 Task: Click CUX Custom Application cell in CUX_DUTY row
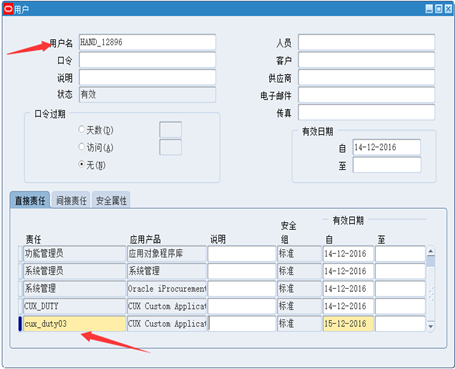[x=167, y=306]
